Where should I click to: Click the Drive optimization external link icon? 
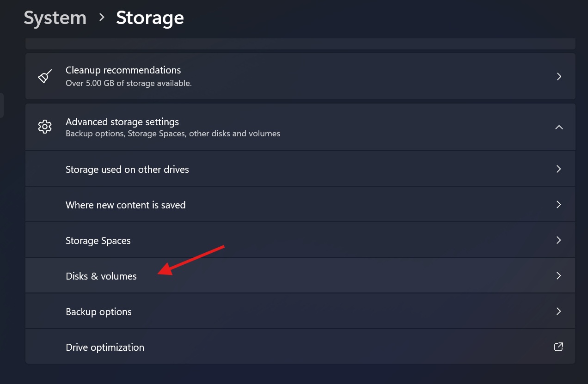(x=558, y=347)
